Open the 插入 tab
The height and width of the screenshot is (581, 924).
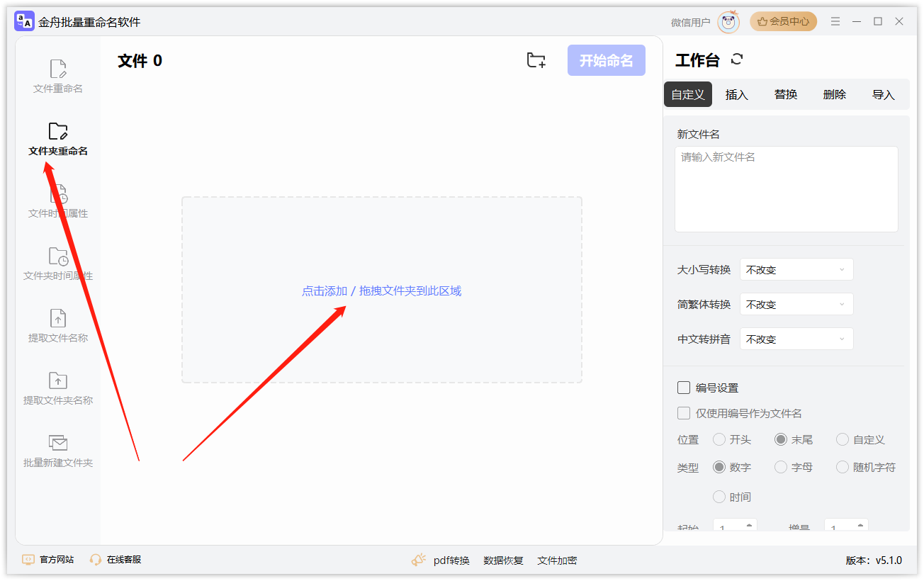[x=736, y=94]
